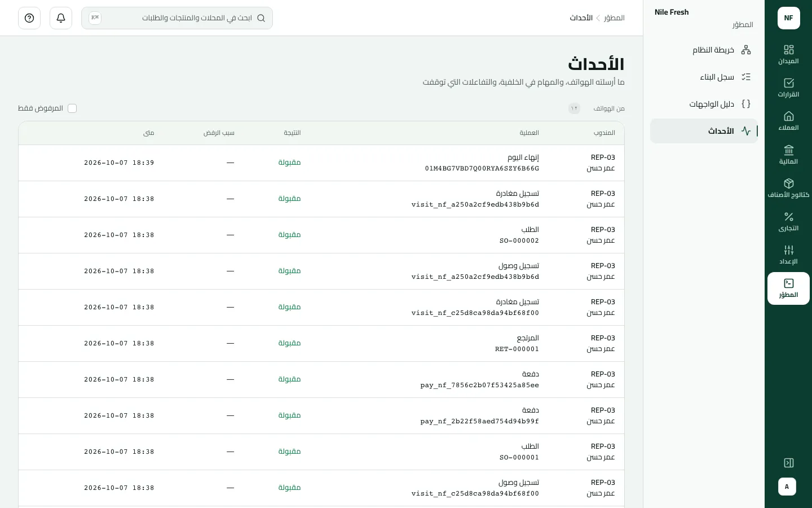Click order ID SO-000002
This screenshot has width=812, height=508.
pos(519,240)
